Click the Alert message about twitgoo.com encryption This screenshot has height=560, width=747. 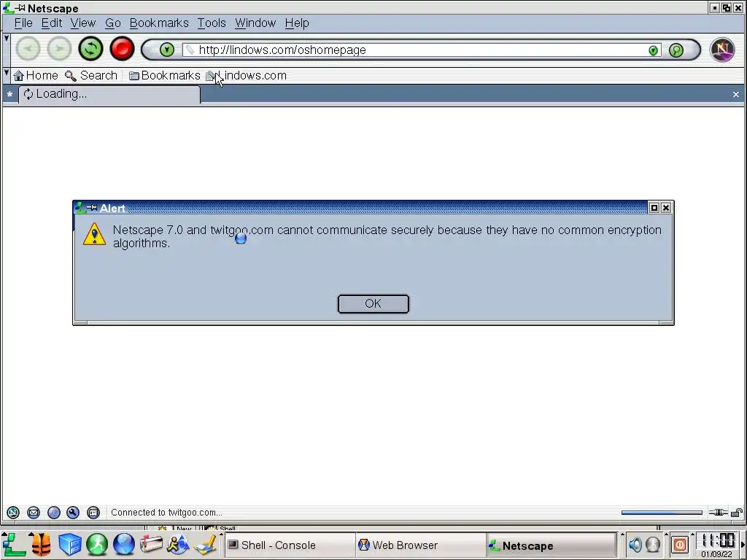tap(387, 237)
